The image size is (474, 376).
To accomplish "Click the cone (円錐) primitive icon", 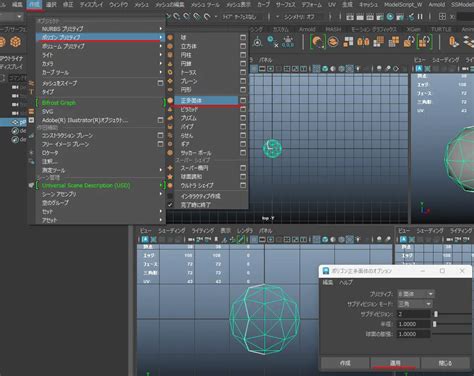I will coord(170,63).
